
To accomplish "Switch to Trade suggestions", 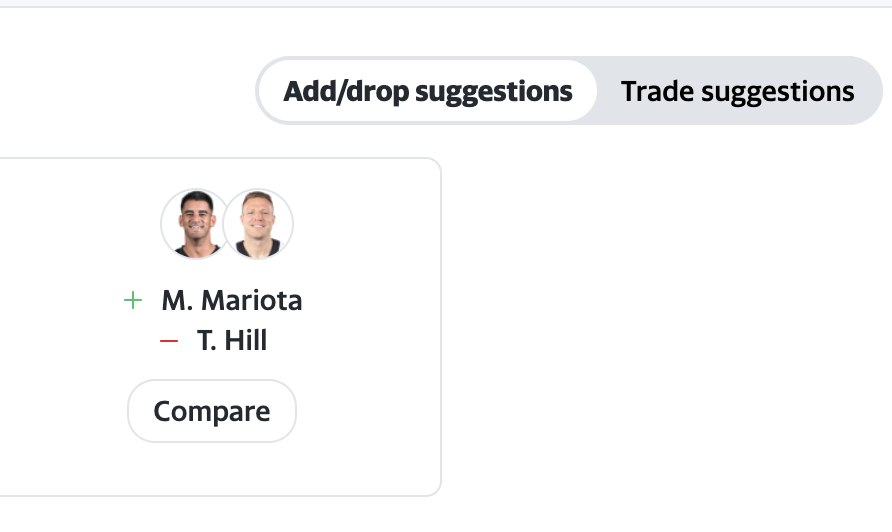I will click(737, 92).
